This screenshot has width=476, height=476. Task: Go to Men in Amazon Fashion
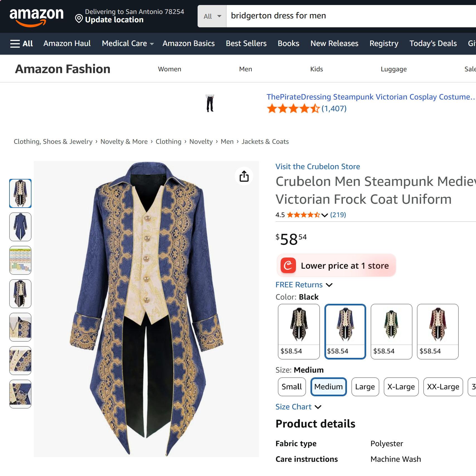click(x=246, y=69)
